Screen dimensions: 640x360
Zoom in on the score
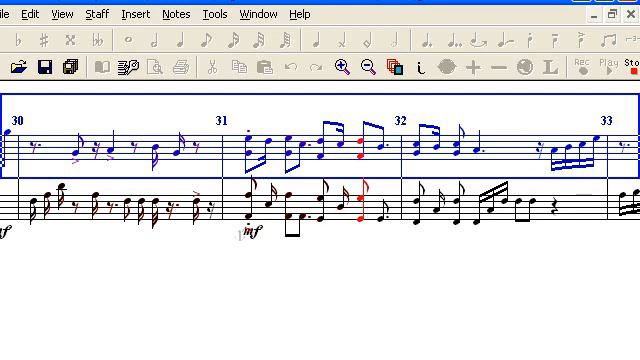[342, 67]
